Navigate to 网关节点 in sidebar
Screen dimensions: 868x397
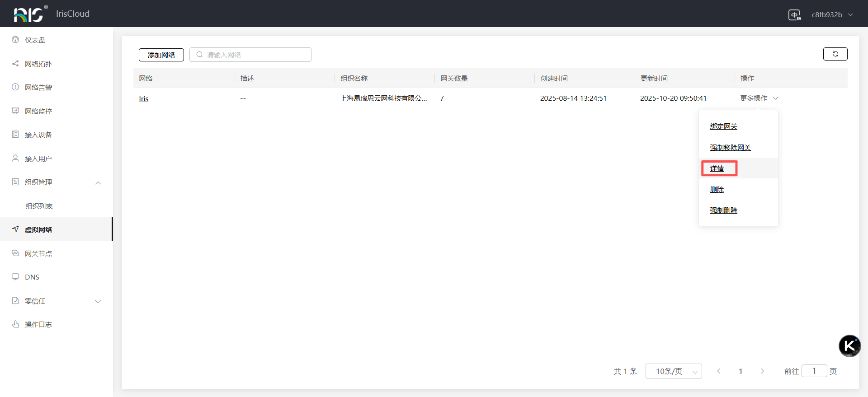38,254
